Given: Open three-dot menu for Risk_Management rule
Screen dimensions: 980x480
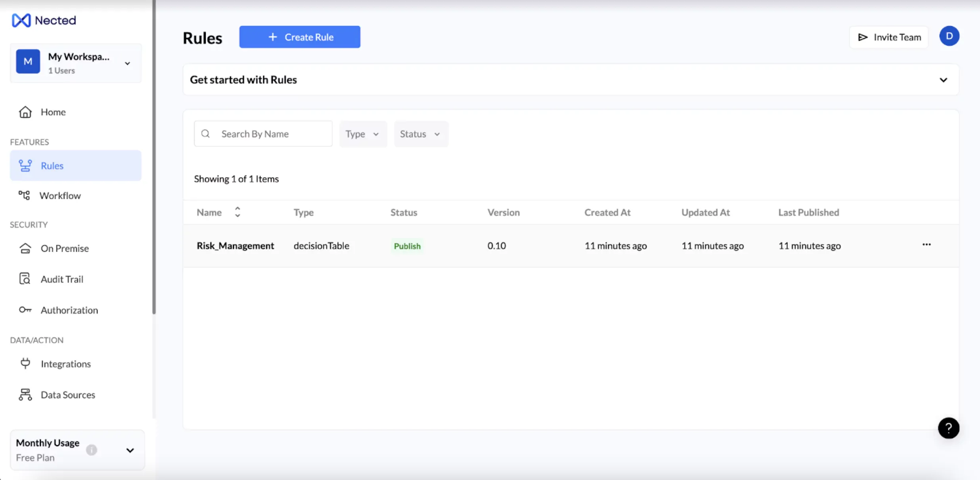Looking at the screenshot, I should click(926, 245).
